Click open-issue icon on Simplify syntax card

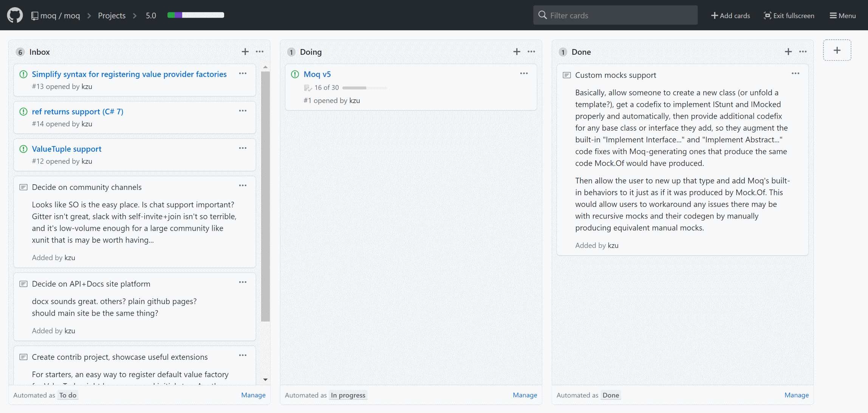23,74
